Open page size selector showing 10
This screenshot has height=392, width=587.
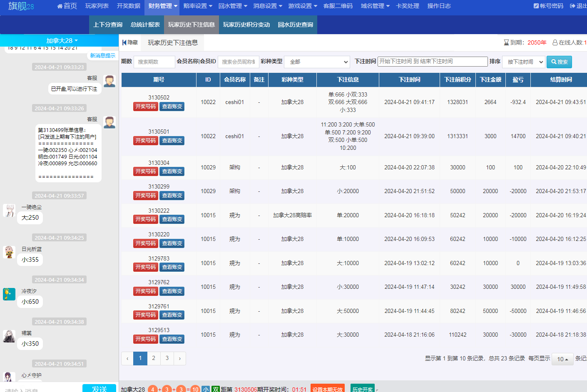click(562, 359)
